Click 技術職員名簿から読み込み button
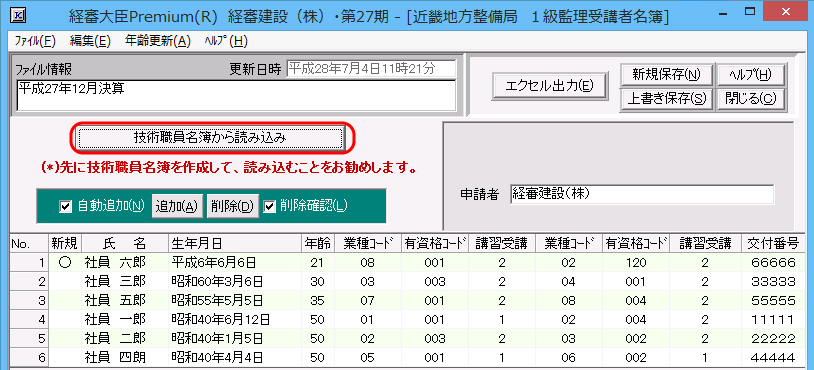 tap(210, 138)
